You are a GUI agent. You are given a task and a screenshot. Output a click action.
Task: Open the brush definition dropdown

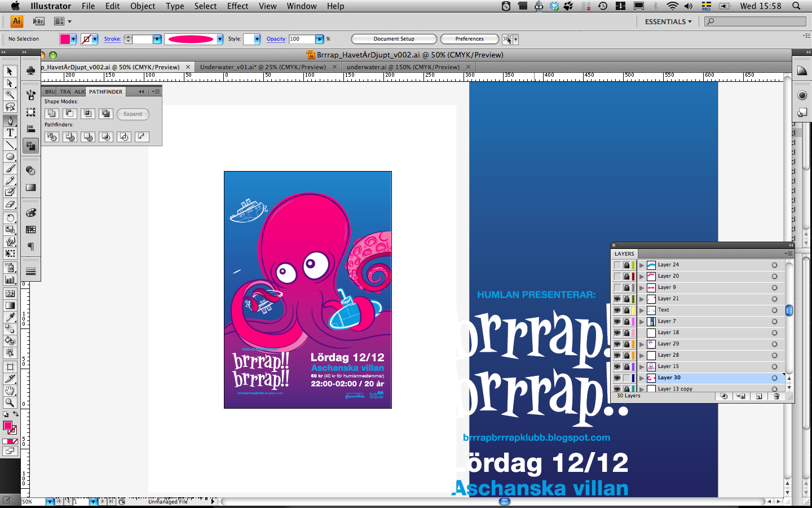(220, 39)
